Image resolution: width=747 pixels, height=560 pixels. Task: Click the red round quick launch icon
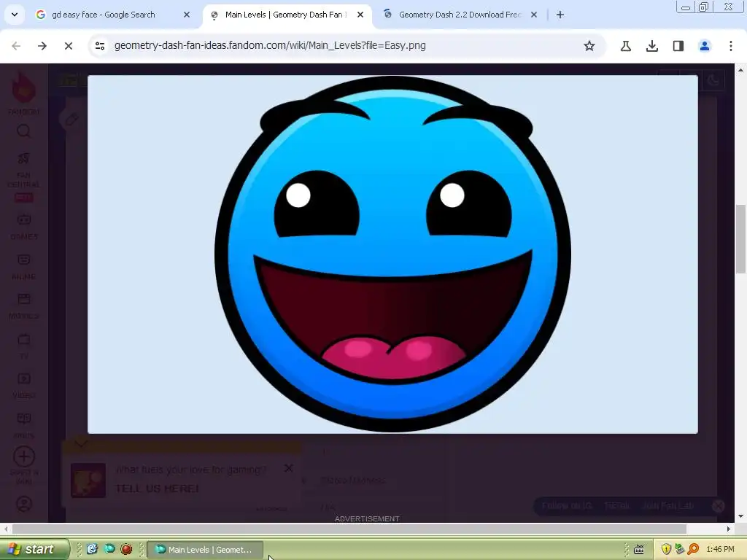[126, 549]
